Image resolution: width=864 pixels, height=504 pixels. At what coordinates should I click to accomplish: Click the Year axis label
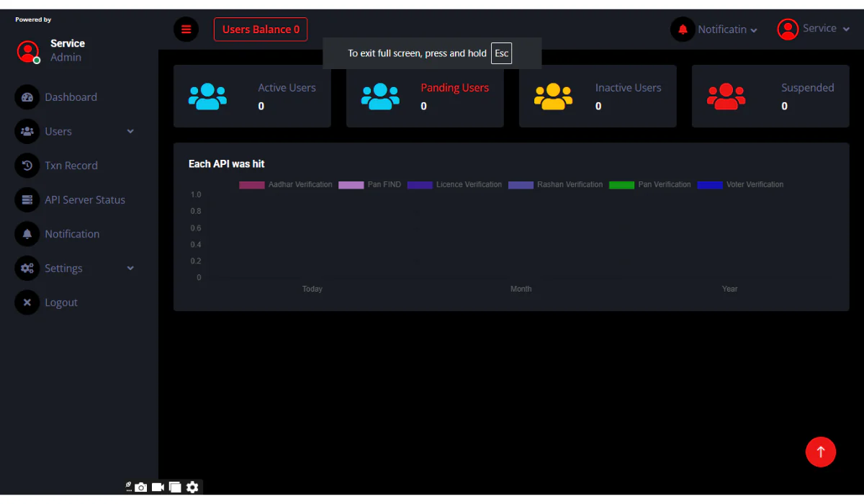[x=730, y=289]
